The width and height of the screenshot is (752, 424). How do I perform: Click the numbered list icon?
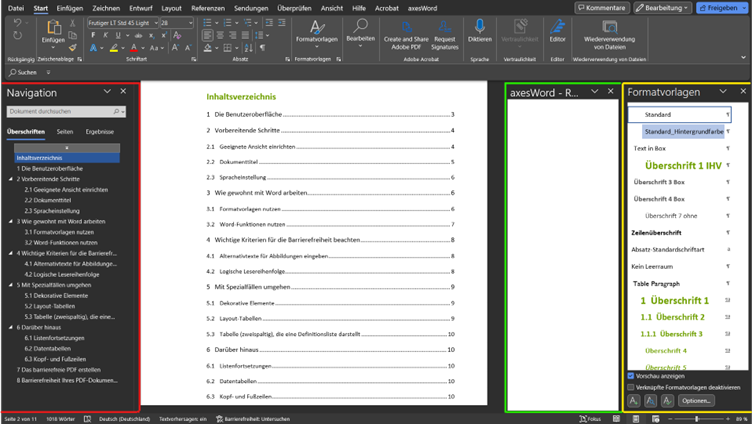pyautogui.click(x=227, y=23)
